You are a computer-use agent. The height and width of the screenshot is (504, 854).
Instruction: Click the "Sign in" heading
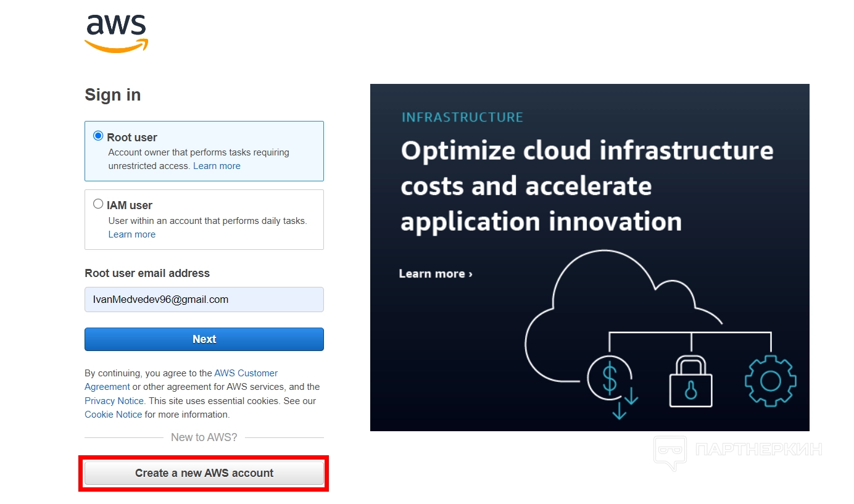coord(113,95)
